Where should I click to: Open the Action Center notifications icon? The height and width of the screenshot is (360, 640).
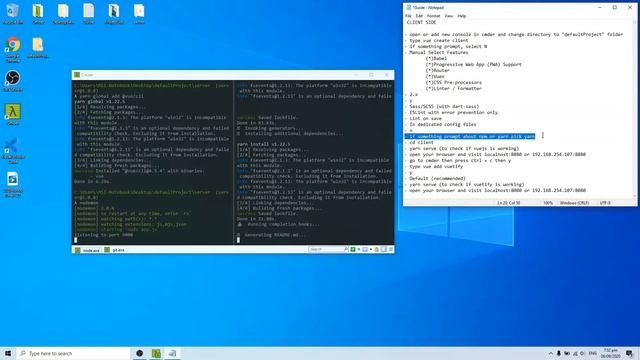coord(629,353)
